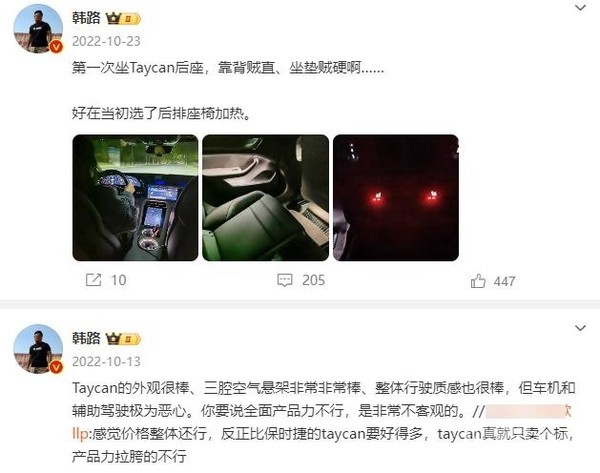Open comments icon showing 205
The width and height of the screenshot is (600, 473).
pyautogui.click(x=285, y=280)
